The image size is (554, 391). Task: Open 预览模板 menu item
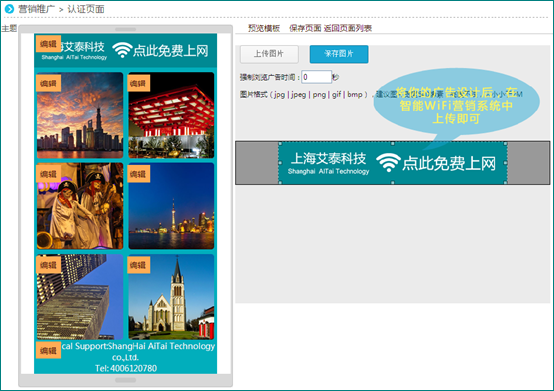264,28
